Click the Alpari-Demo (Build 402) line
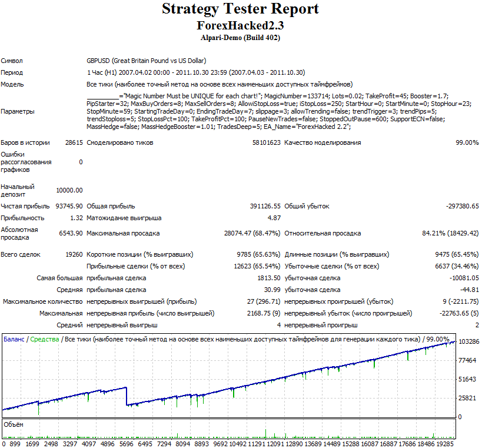The width and height of the screenshot is (482, 448). tap(240, 38)
